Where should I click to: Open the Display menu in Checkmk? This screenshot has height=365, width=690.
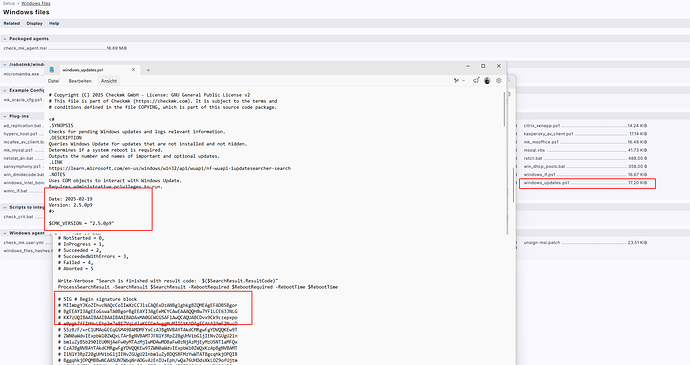(x=34, y=23)
